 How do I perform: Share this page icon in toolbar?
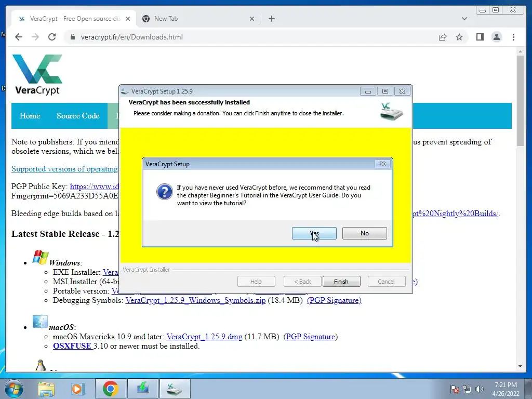tap(443, 37)
